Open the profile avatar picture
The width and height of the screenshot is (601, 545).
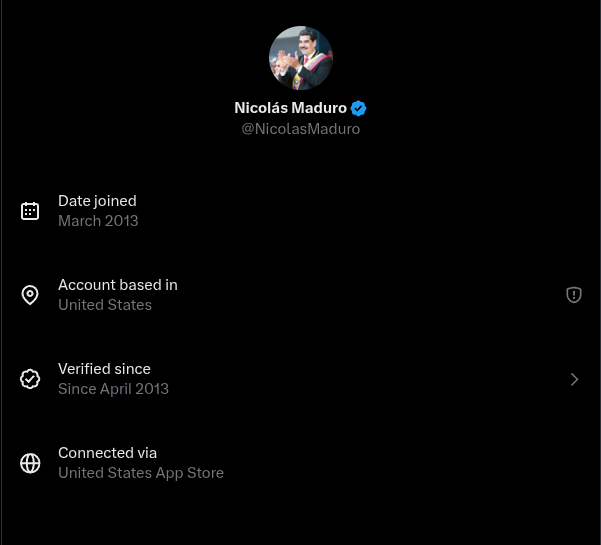pyautogui.click(x=301, y=58)
